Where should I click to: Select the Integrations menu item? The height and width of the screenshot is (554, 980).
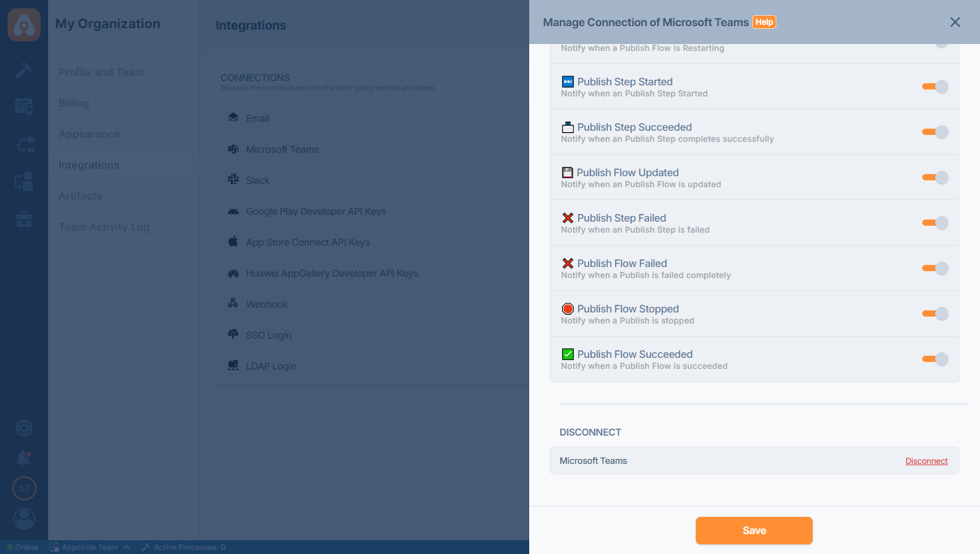tap(124, 165)
